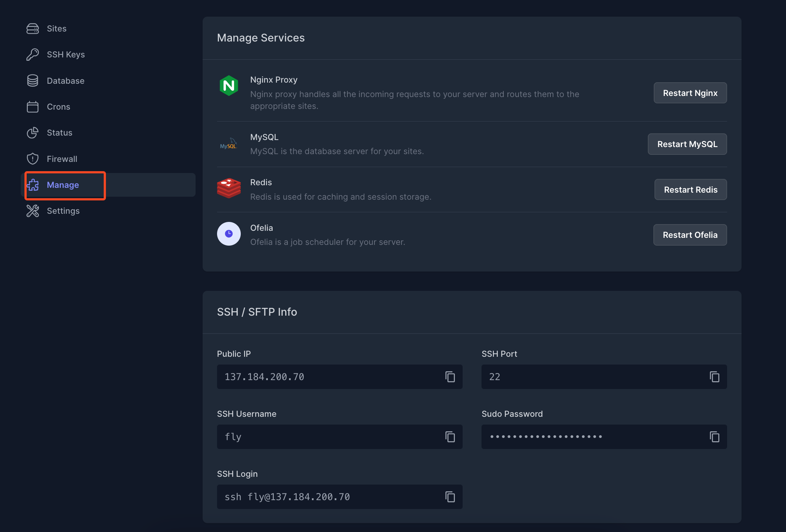
Task: Click 'MySQL is the database server' description
Action: (337, 151)
